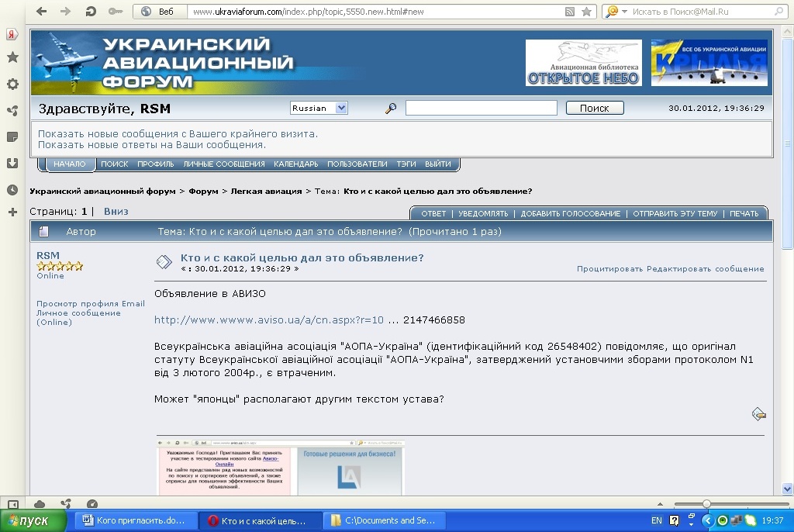Adjust the zoom slider in status bar

pos(706,504)
